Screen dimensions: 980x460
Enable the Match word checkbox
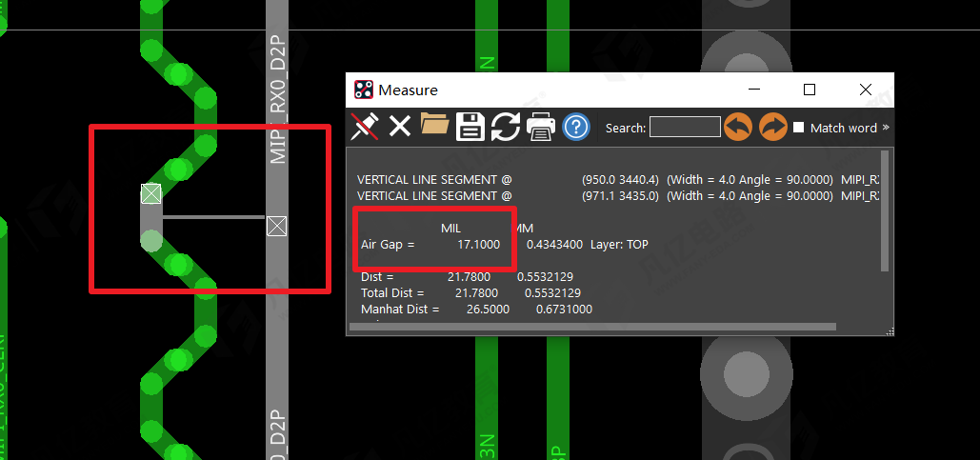(798, 128)
